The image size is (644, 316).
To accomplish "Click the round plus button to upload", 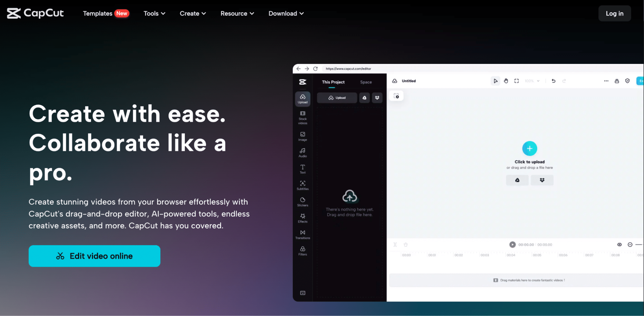I will click(530, 149).
